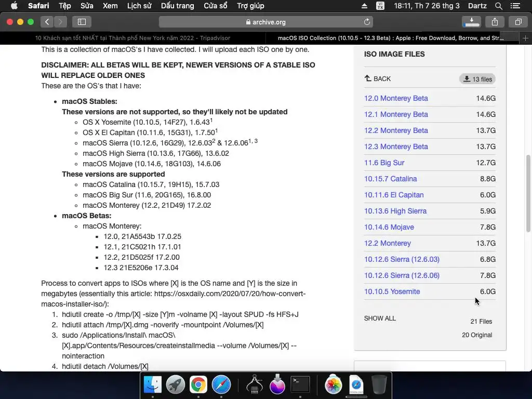Download 12.1 Monterey Beta ISO
Image resolution: width=532 pixels, height=399 pixels.
point(396,114)
